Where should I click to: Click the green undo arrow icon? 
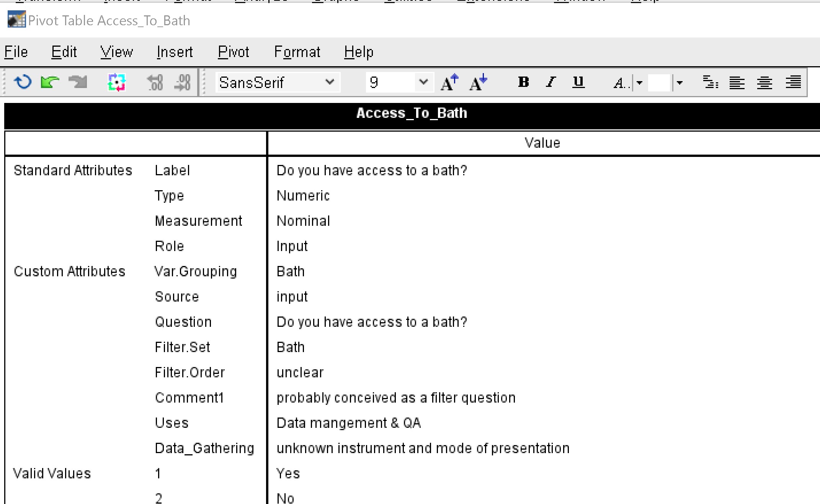(50, 82)
